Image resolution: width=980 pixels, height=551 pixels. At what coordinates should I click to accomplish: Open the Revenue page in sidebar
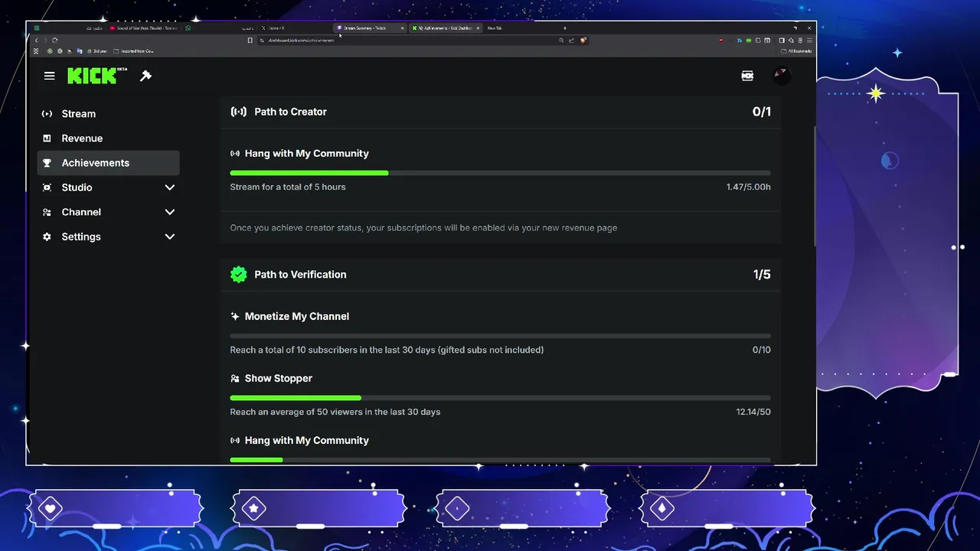[108, 139]
